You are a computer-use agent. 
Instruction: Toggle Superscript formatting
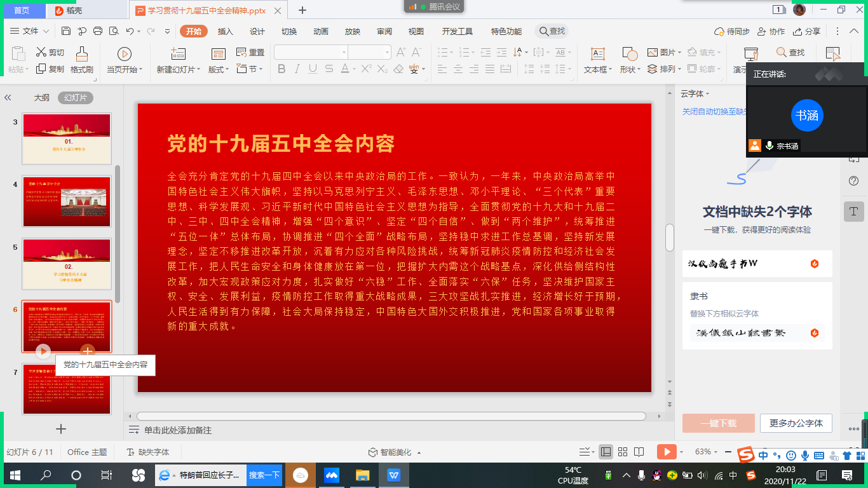367,69
